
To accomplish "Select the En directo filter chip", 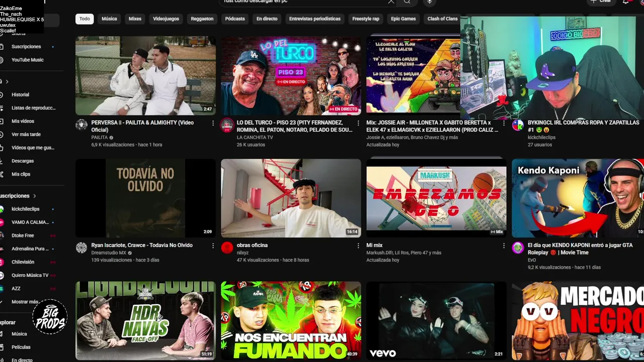I will (267, 19).
